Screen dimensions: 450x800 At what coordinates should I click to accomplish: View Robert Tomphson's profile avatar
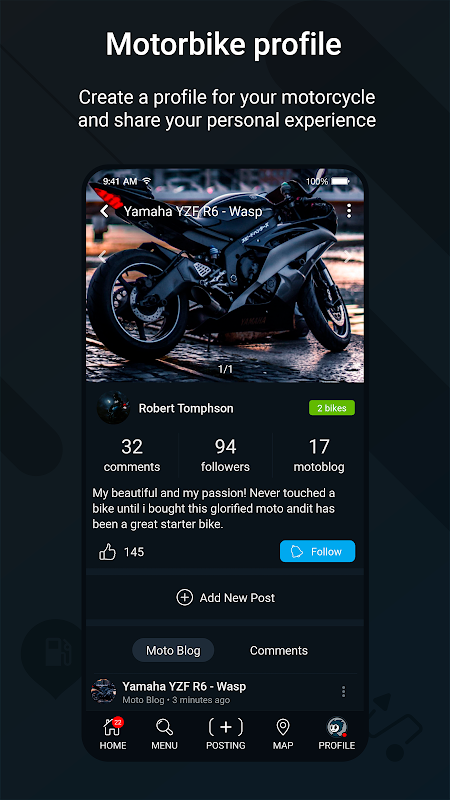tap(113, 408)
